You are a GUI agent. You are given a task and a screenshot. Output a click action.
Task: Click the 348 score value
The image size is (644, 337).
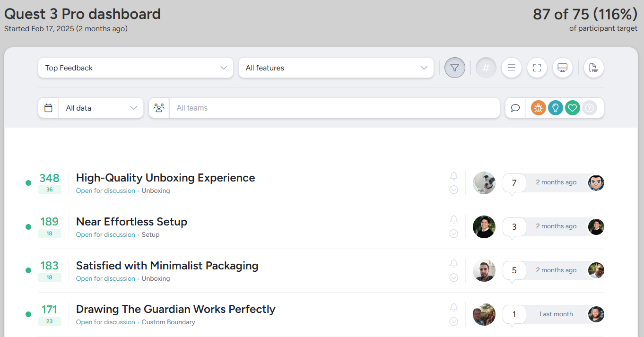tap(49, 178)
